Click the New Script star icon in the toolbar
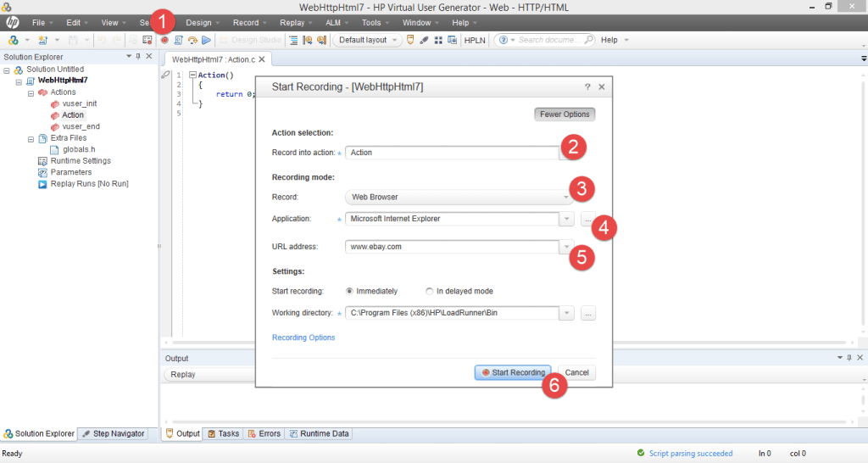The image size is (868, 463). [x=42, y=40]
